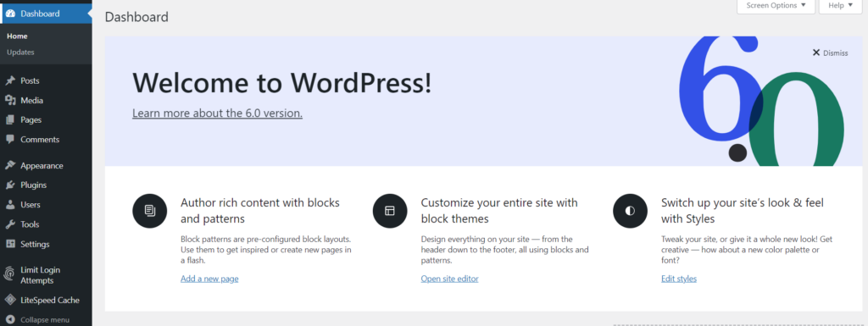Click the LiteSpeed Cache diamond icon
The width and height of the screenshot is (868, 326).
coord(10,300)
